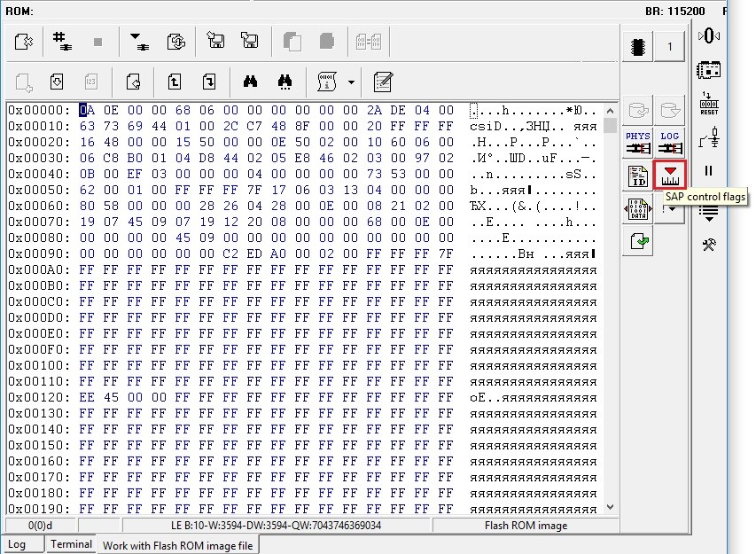Click ASCII text csiD in row 0x00010
Image resolution: width=756 pixels, height=554 pixels.
(x=486, y=127)
